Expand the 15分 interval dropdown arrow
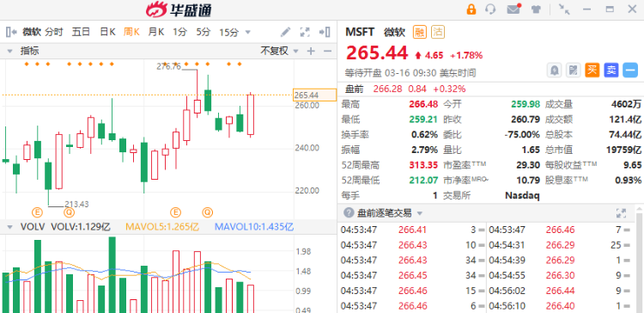Image resolution: width=644 pixels, height=313 pixels. 247,32
